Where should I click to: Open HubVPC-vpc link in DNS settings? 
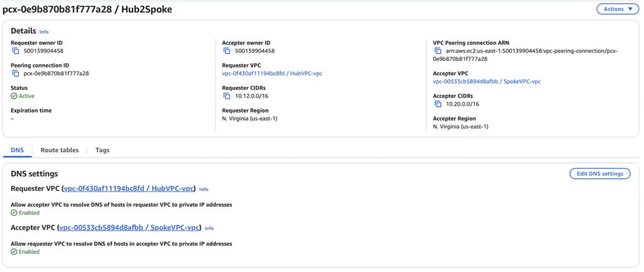click(x=129, y=188)
